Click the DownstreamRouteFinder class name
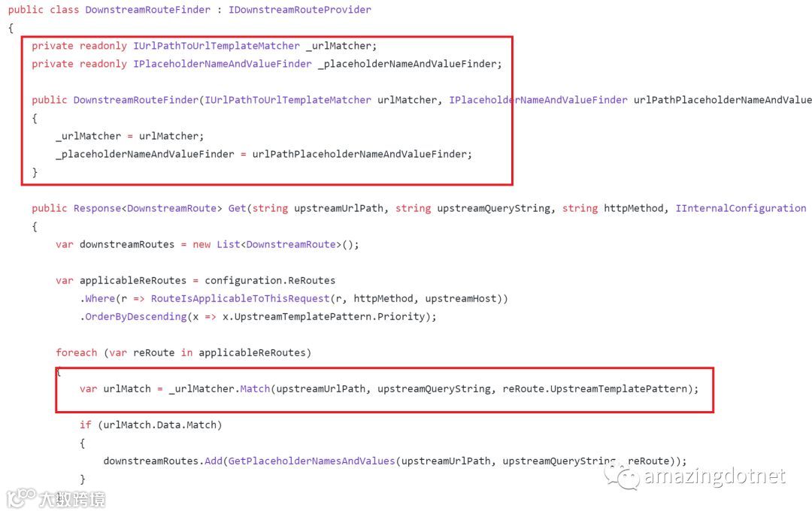Screen dimensions: 812x514 coord(147,9)
